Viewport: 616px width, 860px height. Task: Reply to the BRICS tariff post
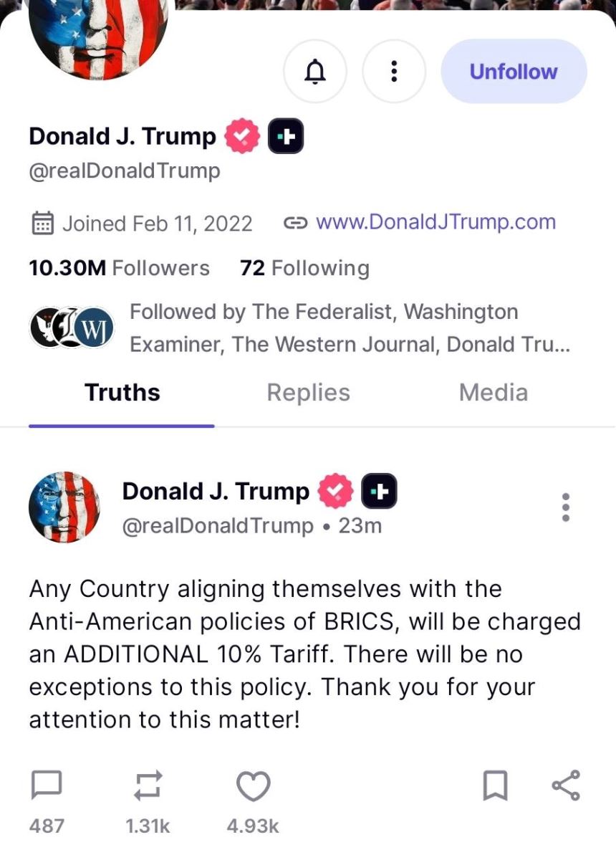tap(47, 786)
